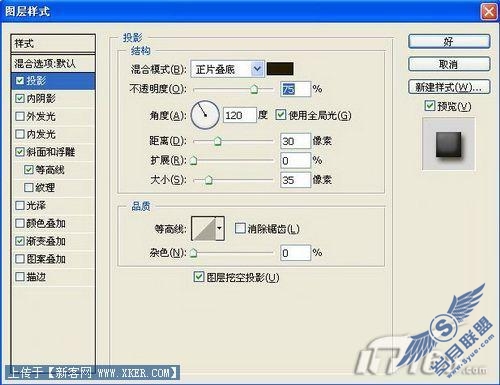Enable the 图案叠加 checkbox
The image size is (500, 385).
(20, 259)
